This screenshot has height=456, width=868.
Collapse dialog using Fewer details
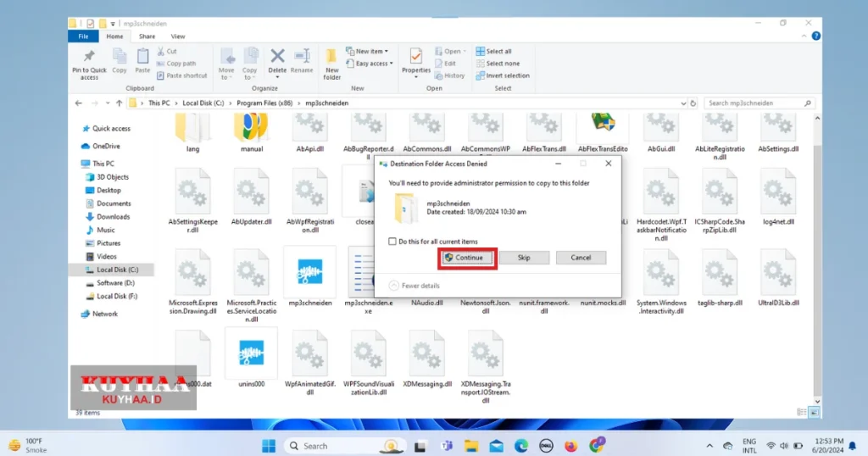coord(414,286)
